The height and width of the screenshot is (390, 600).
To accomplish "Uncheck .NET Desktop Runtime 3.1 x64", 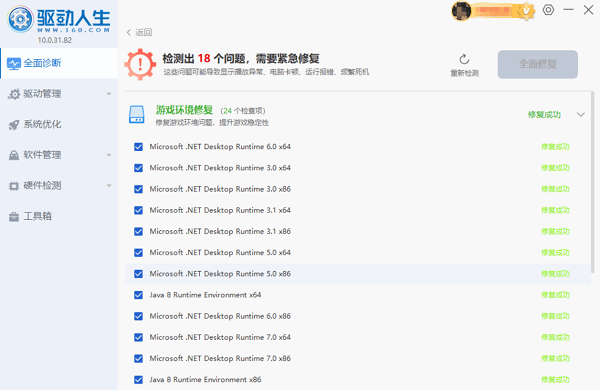I will click(x=139, y=211).
